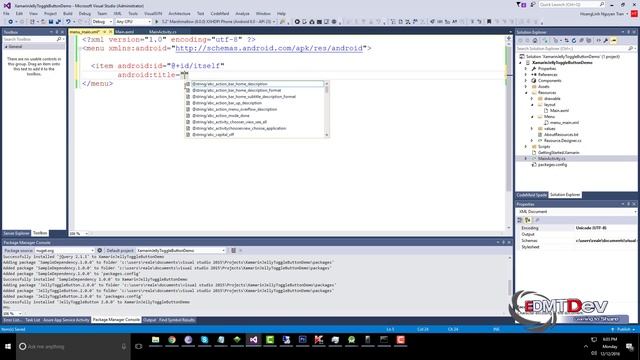Click Refresh icon in Solution Explorer toolbar
Screen dimensions: 640x360
pos(574,40)
